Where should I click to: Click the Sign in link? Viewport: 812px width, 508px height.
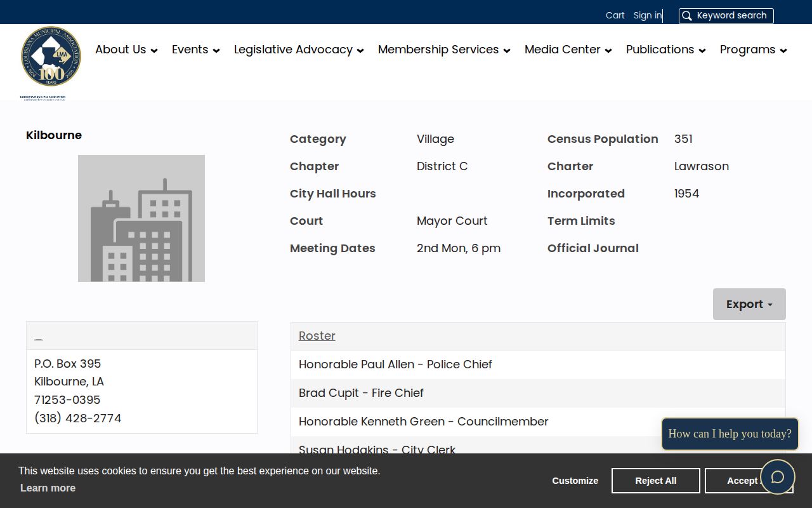click(x=648, y=15)
